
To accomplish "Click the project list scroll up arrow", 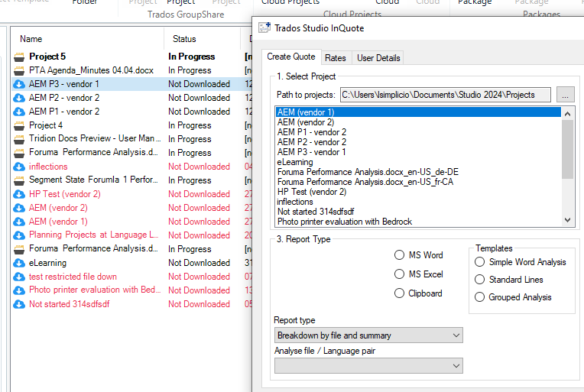I will click(x=568, y=114).
